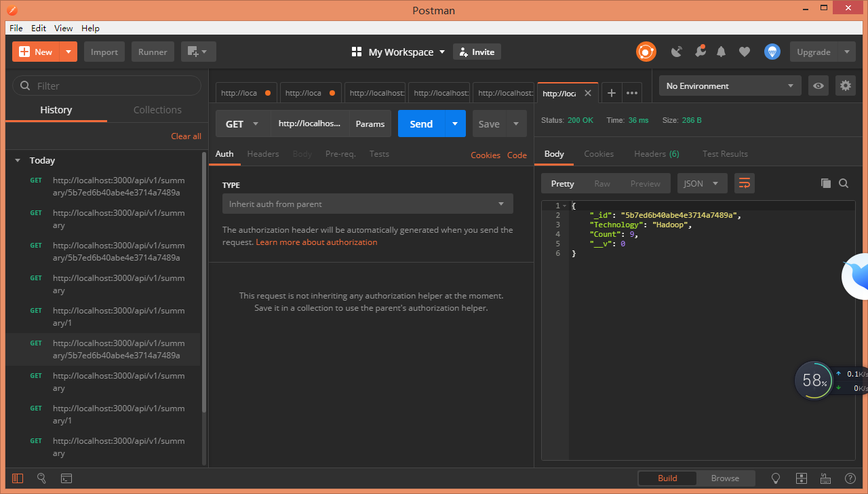Open the Edit menu
The image size is (868, 494).
[x=39, y=28]
